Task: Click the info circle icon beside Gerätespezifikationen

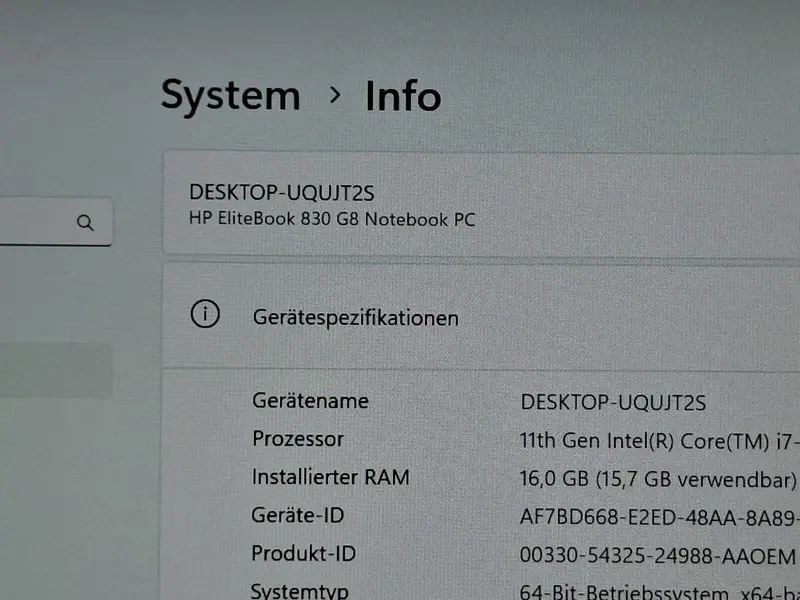Action: click(205, 314)
